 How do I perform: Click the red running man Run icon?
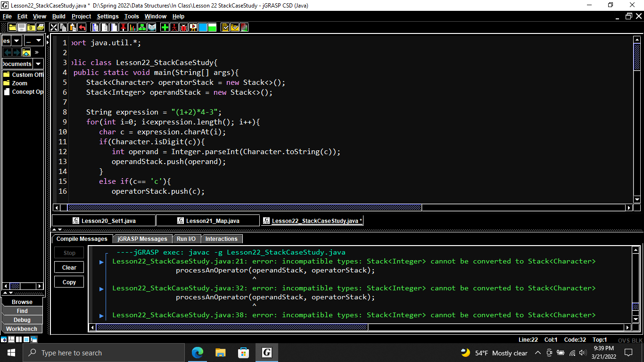[x=174, y=27]
